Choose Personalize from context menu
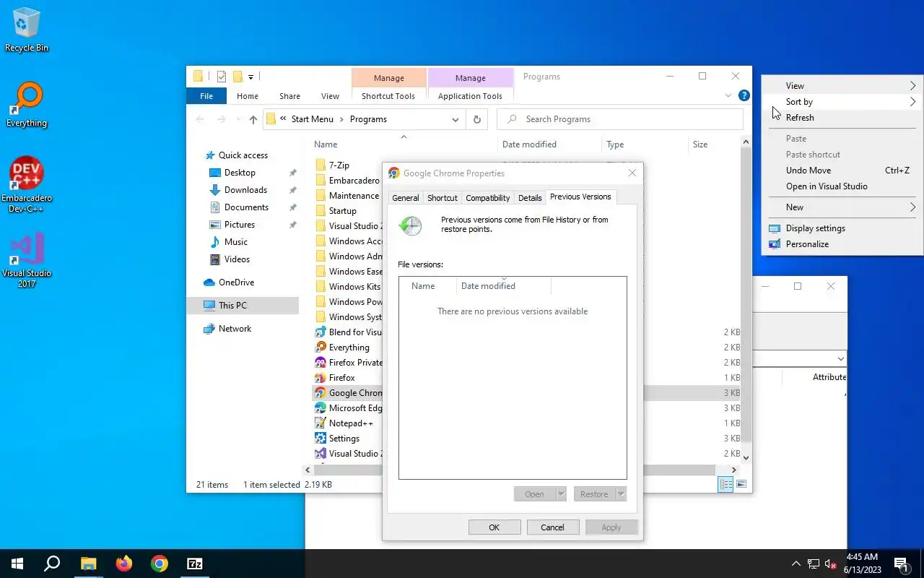Screen dimensions: 924x578 843,244
